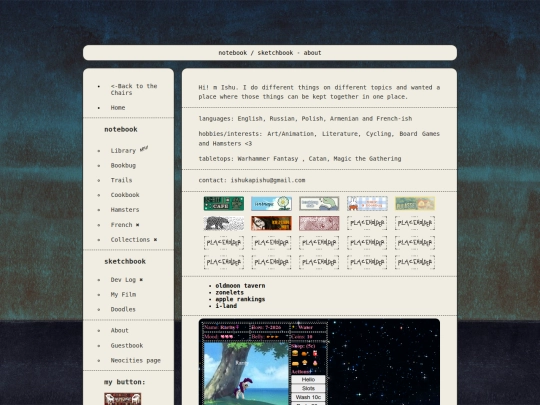
Task: Buy the sandwich bread shop item
Action: [295, 363]
